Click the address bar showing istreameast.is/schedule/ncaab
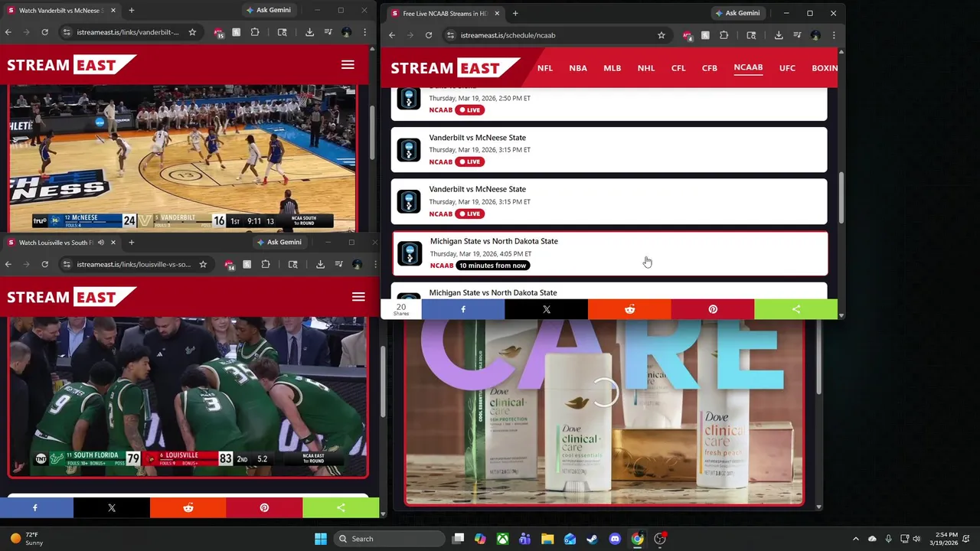This screenshot has height=551, width=980. 551,35
